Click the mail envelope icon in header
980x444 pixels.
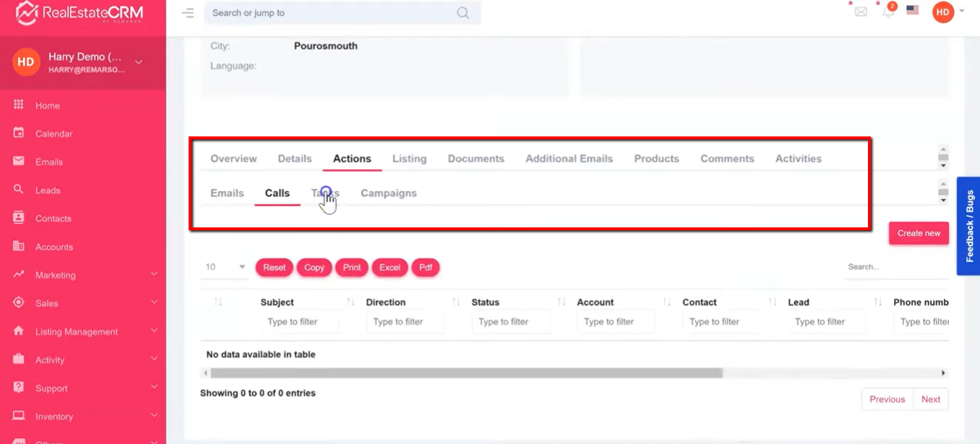(861, 12)
